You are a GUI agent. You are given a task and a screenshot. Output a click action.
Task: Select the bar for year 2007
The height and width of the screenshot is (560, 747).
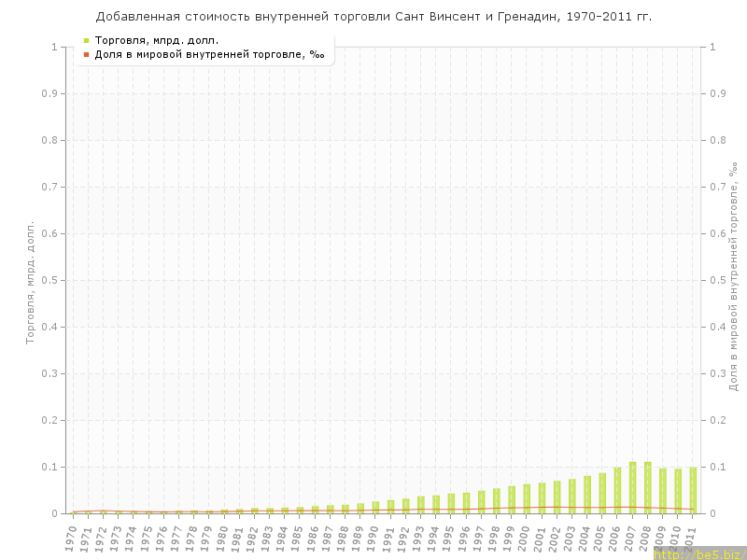[632, 488]
